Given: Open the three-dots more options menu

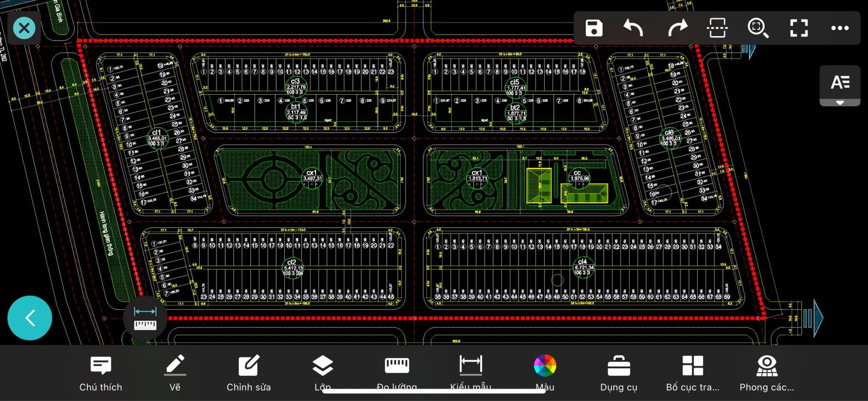Looking at the screenshot, I should tap(840, 28).
